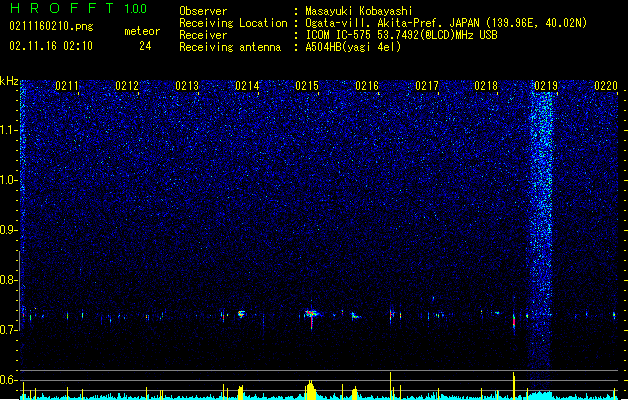Viewport: 629px width, 400px height.
Task: Click the Receiving Location label
Action: click(x=233, y=23)
